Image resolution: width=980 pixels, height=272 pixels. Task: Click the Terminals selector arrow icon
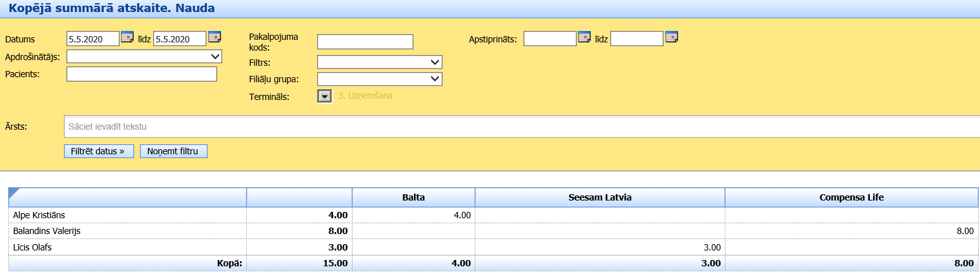324,96
